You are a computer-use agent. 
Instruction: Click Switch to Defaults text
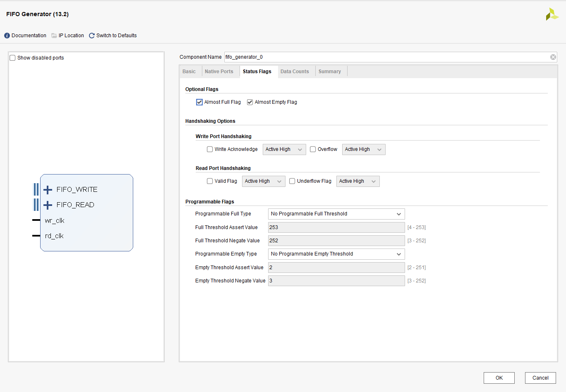(x=117, y=36)
